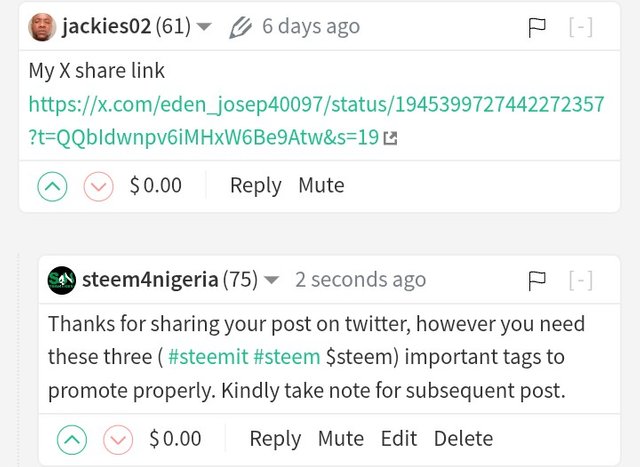Open the x.com eden_josep40097 status link

[x=316, y=120]
